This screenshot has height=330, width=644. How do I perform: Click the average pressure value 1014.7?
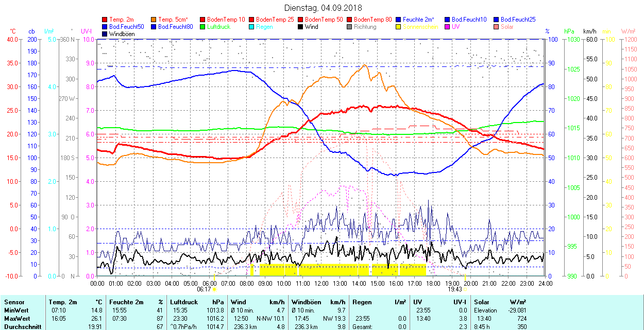click(216, 327)
